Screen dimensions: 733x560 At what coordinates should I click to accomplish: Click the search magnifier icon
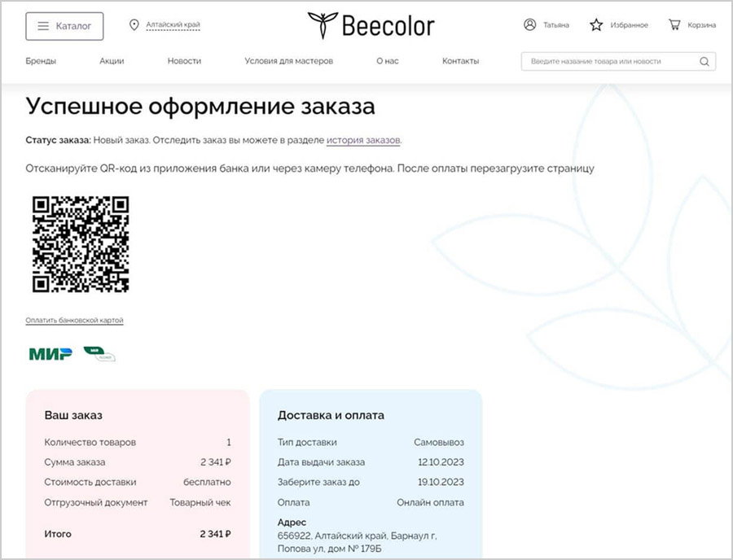pos(704,62)
